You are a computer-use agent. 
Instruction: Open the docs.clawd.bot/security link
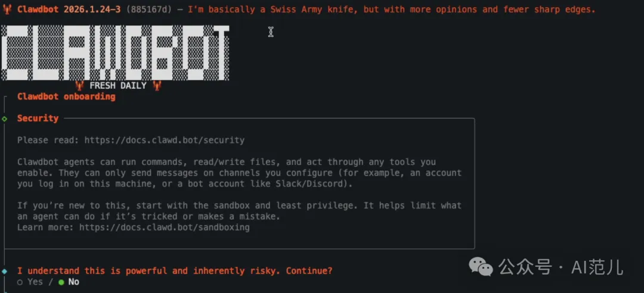pos(164,141)
